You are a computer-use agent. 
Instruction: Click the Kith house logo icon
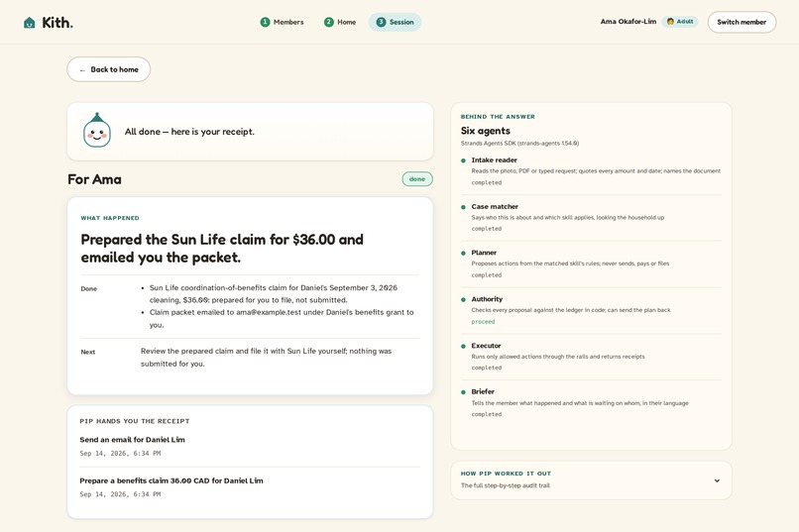(x=30, y=23)
